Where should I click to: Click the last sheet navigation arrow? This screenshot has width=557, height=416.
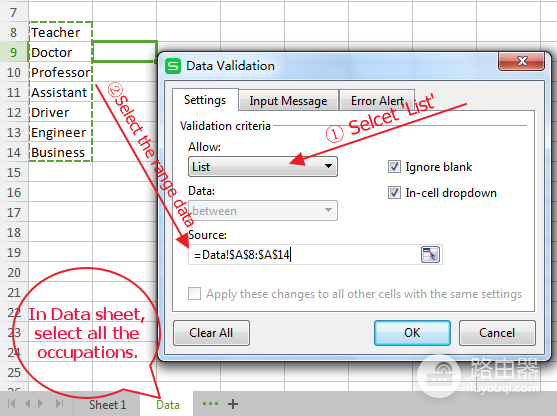59,404
